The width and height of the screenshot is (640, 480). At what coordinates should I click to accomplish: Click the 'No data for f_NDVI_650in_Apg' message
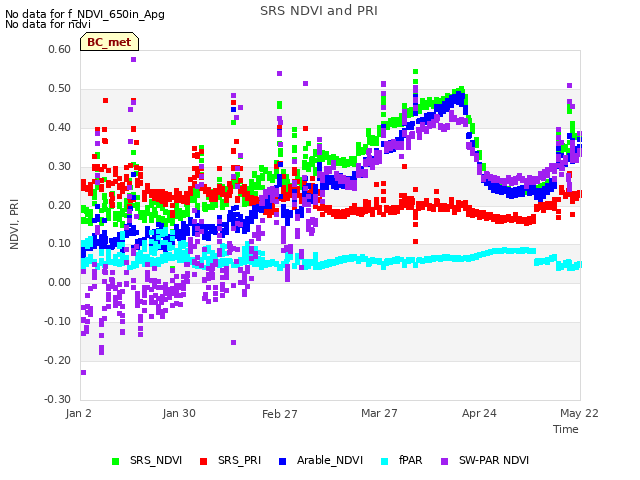click(85, 14)
